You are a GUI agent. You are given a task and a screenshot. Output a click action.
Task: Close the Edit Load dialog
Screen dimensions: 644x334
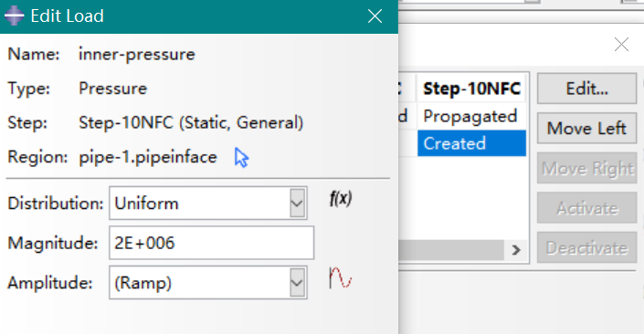coord(375,16)
